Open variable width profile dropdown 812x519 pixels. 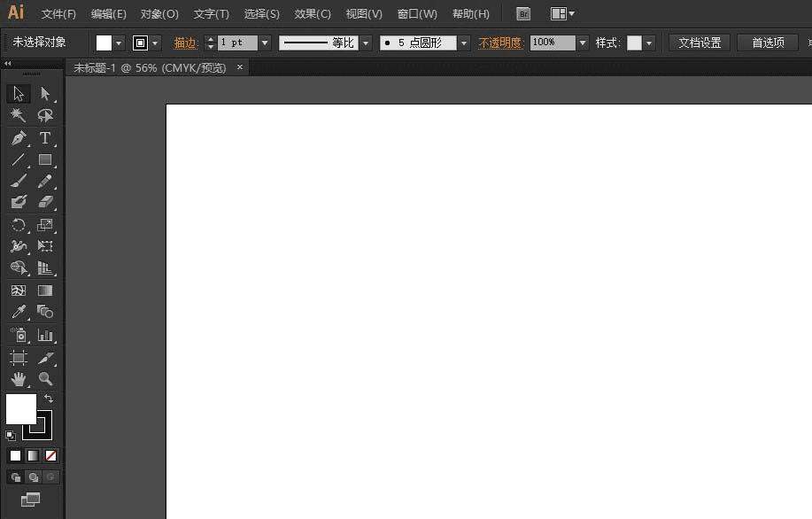pos(366,43)
